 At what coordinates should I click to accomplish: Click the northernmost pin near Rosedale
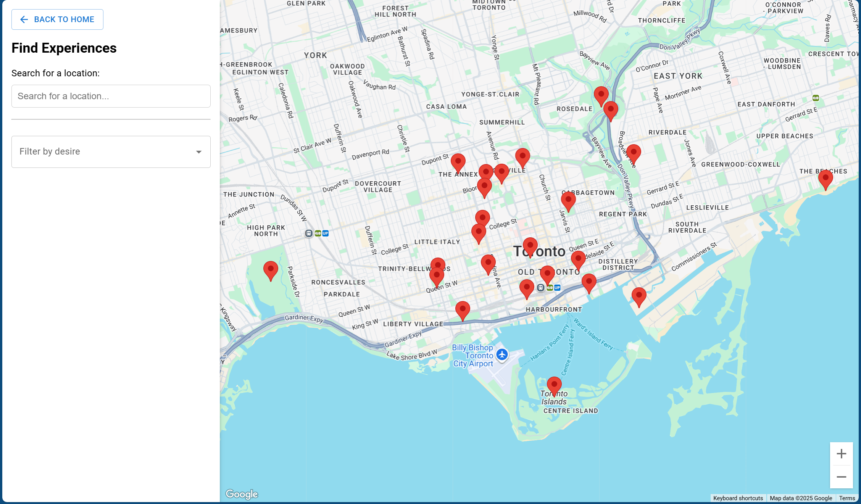point(601,95)
